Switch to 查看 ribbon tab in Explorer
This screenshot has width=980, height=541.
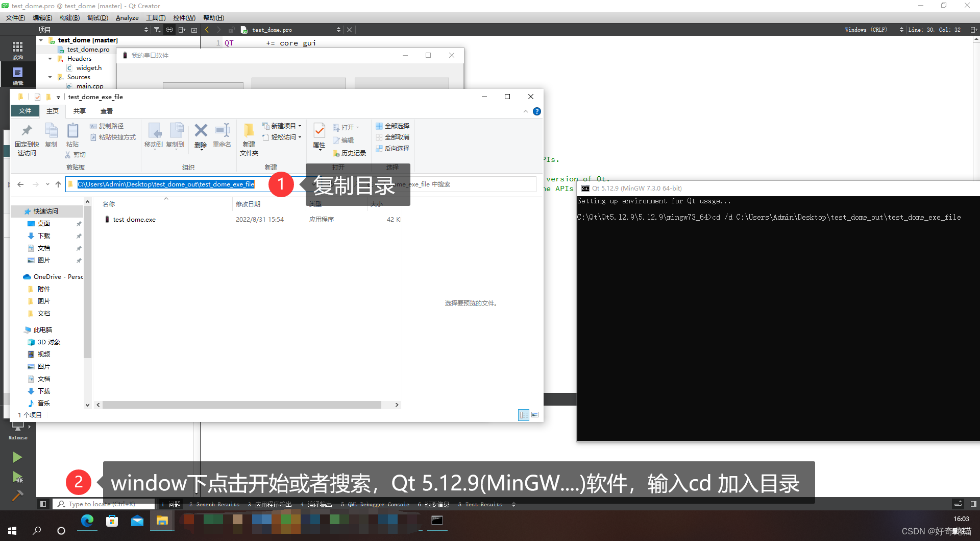[107, 111]
